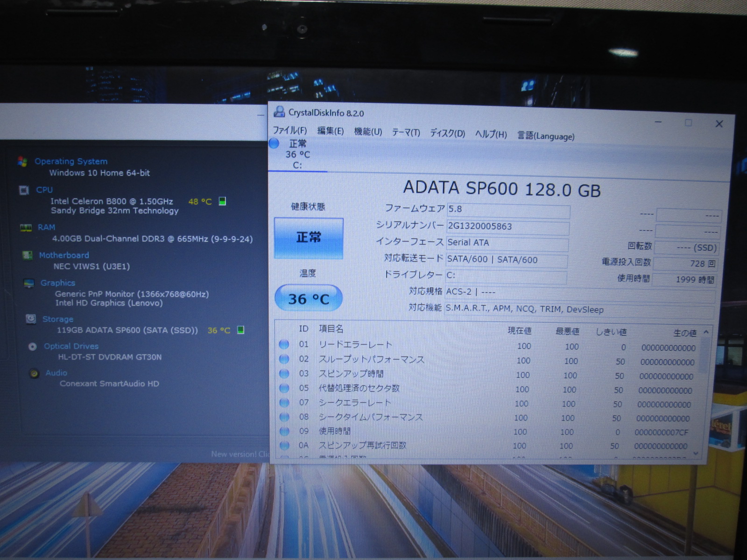Open the CPU section link in Speccy

[x=44, y=190]
